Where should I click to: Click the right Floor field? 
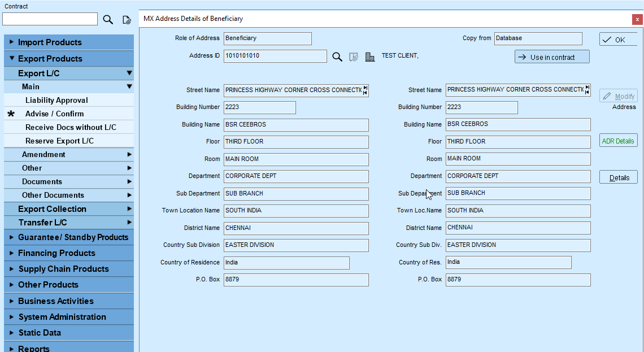point(519,142)
